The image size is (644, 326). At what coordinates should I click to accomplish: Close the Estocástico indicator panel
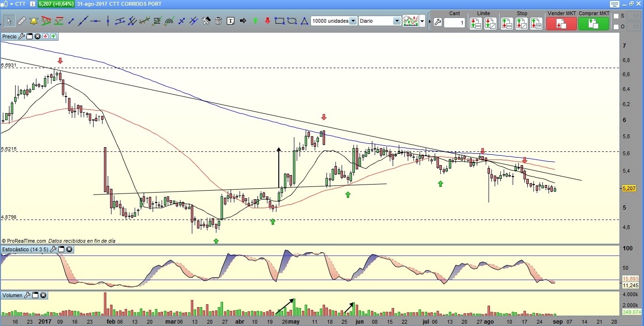pyautogui.click(x=69, y=249)
